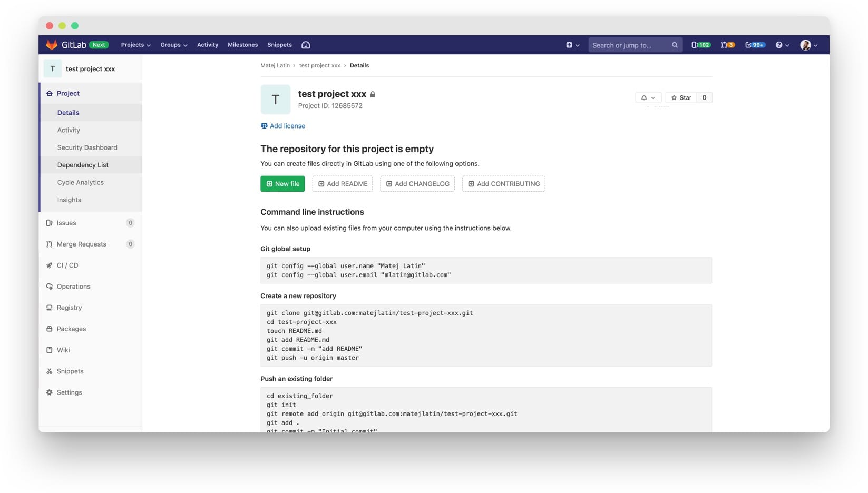The width and height of the screenshot is (868, 493).
Task: Open Snippets in top navigation
Action: point(279,45)
